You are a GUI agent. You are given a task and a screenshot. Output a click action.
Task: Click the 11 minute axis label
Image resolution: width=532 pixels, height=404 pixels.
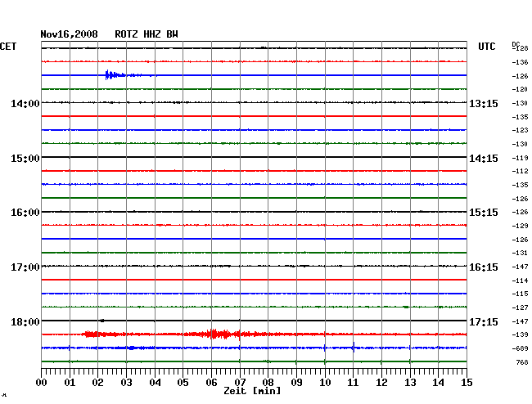(353, 383)
